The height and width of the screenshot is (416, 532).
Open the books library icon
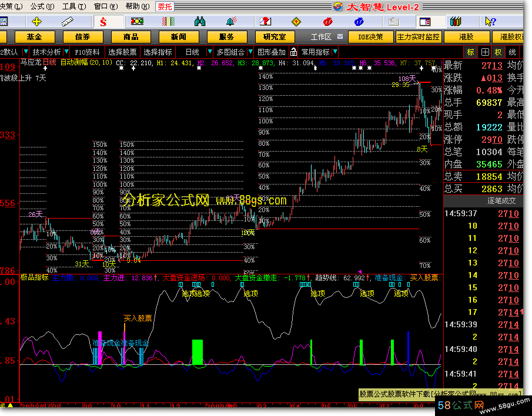coord(456,22)
